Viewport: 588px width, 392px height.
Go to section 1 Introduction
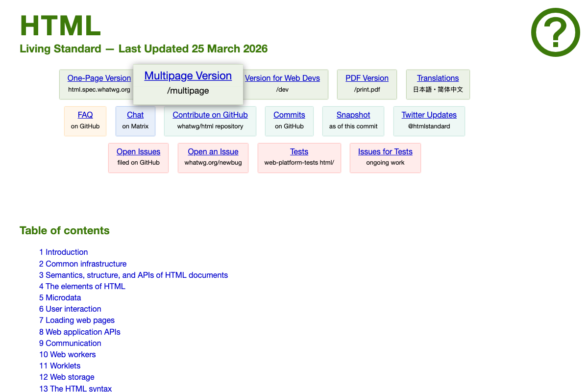coord(64,252)
